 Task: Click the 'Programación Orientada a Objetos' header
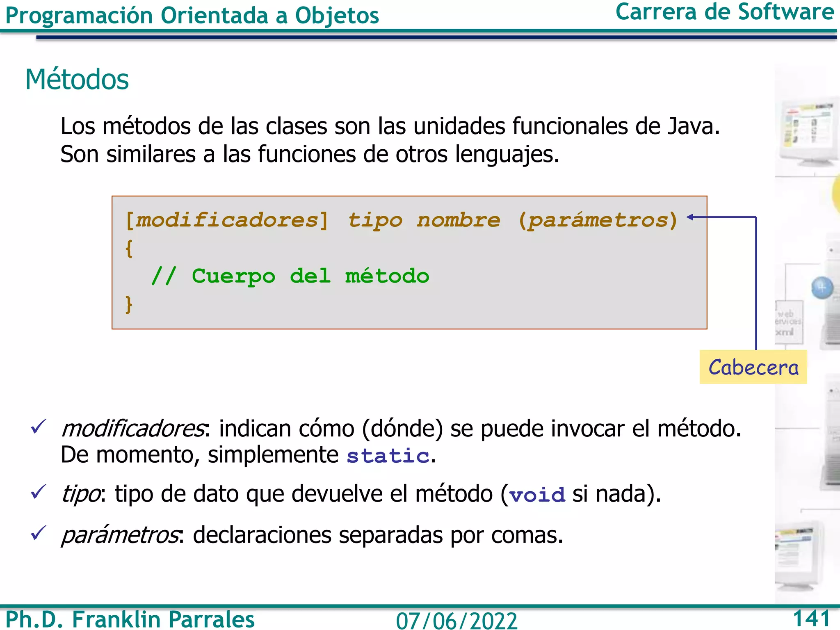192,16
